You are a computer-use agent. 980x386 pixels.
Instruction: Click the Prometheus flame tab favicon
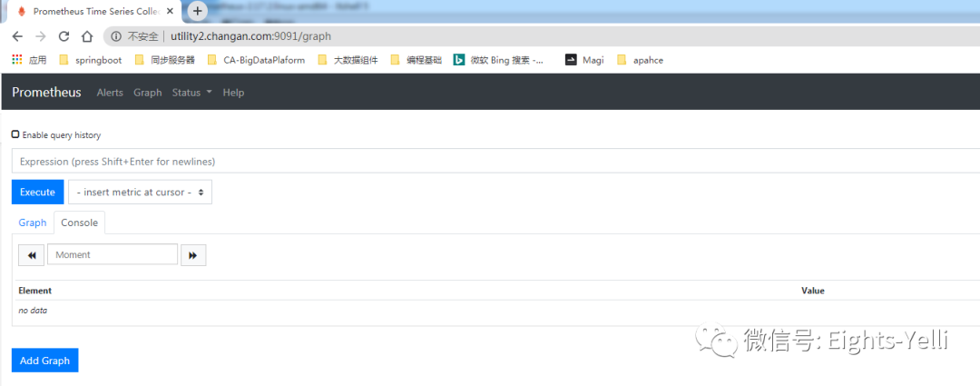[x=22, y=11]
